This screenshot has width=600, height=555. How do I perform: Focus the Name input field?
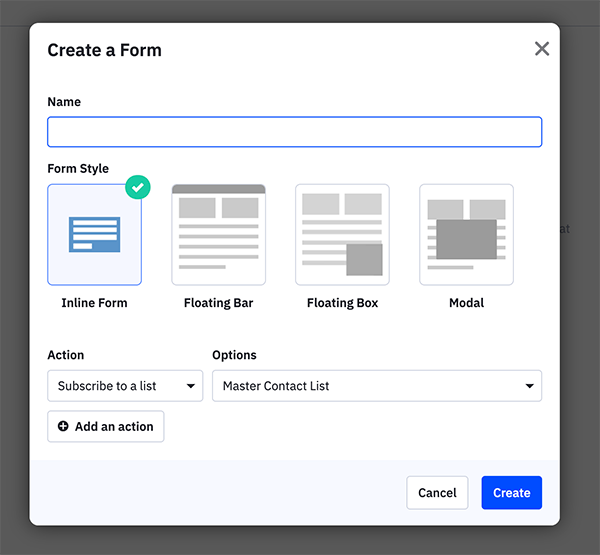(295, 132)
